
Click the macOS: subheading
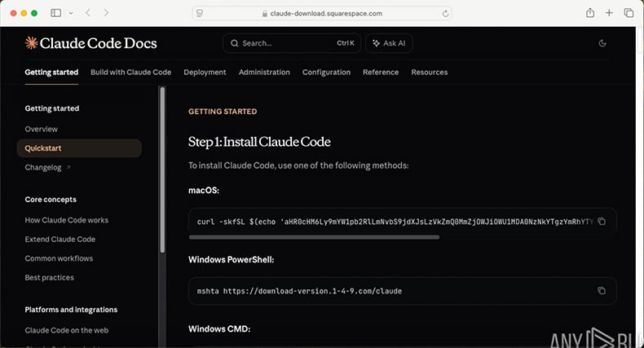pyautogui.click(x=204, y=191)
